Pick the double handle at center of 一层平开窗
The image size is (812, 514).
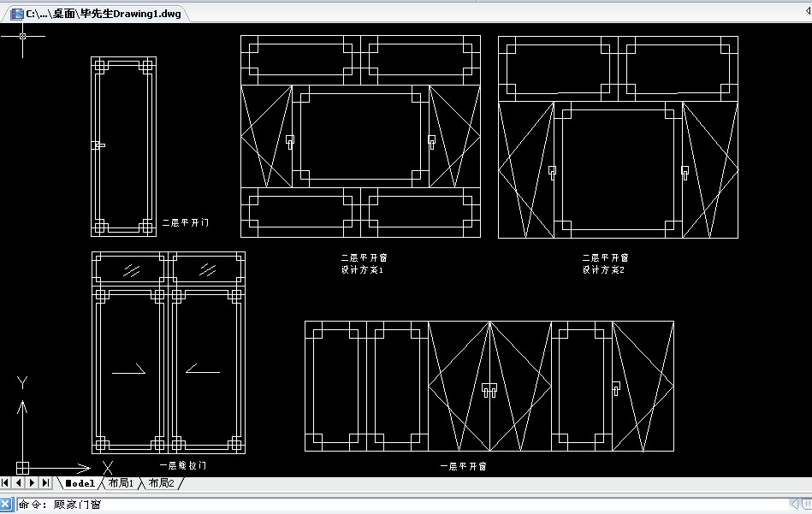coord(489,390)
